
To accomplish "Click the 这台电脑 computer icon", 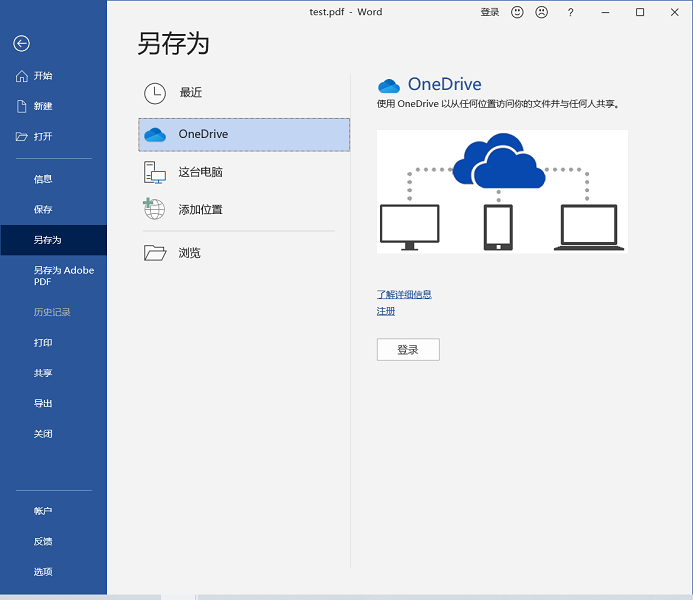I will point(154,172).
